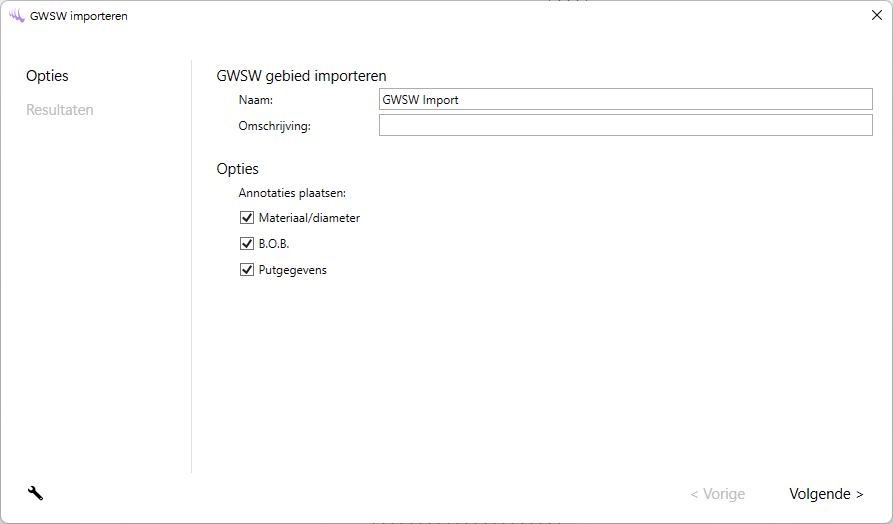This screenshot has height=524, width=893.
Task: Click the Omschrijving: field label
Action: (x=275, y=126)
